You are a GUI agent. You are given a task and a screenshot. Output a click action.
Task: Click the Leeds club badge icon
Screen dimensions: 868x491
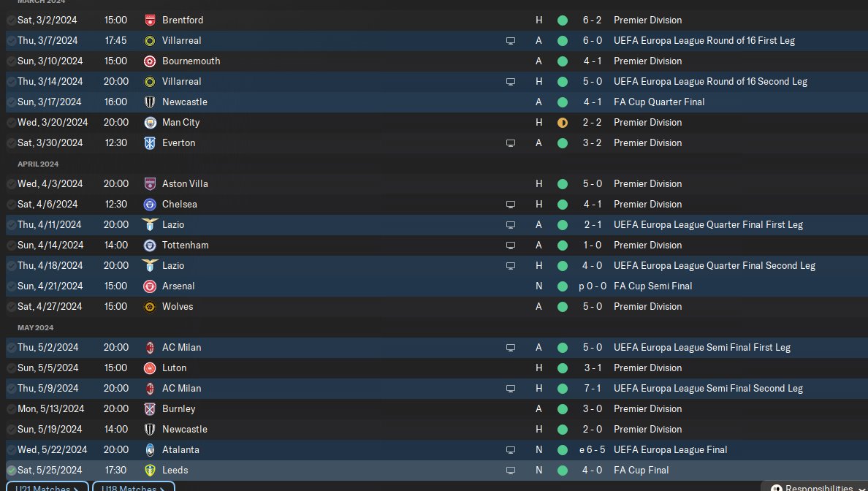click(150, 471)
